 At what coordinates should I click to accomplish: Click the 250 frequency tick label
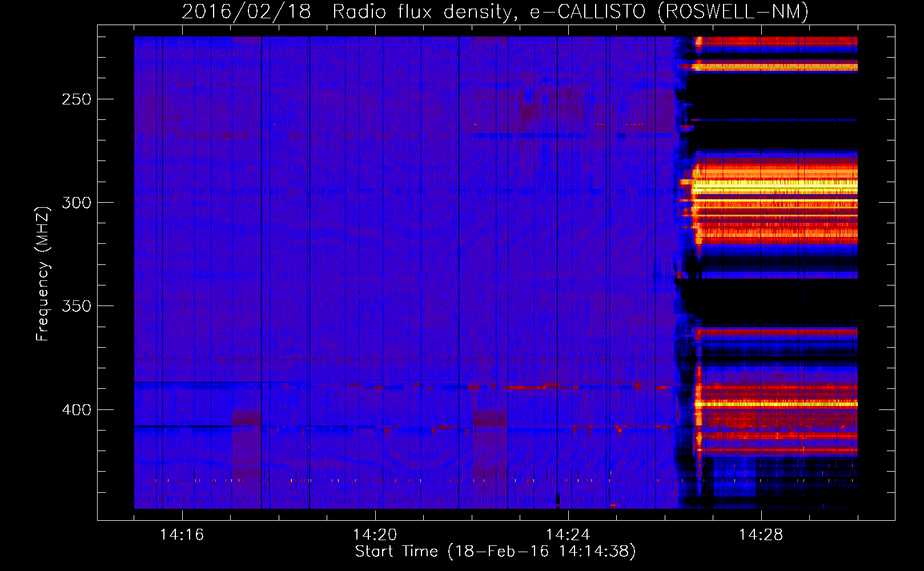pos(77,99)
